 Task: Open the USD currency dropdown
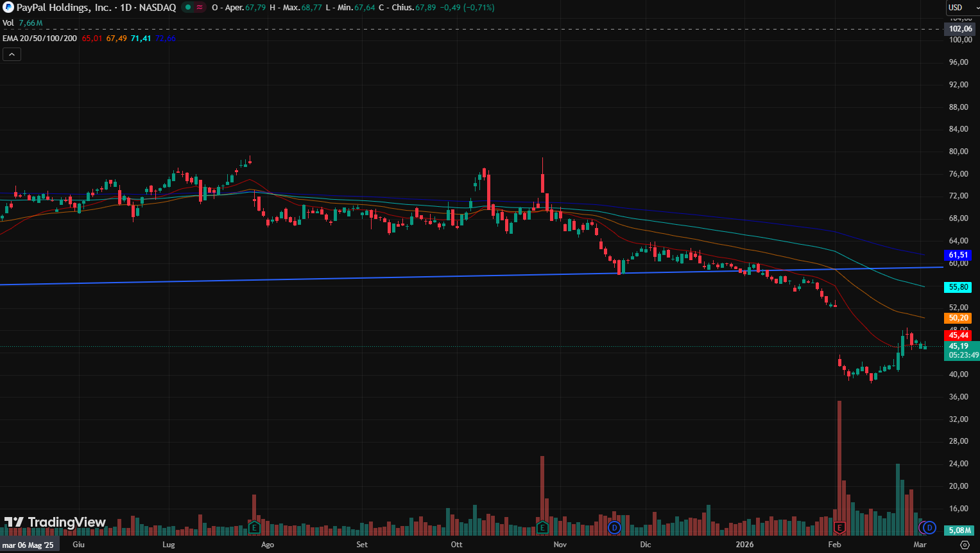(961, 8)
